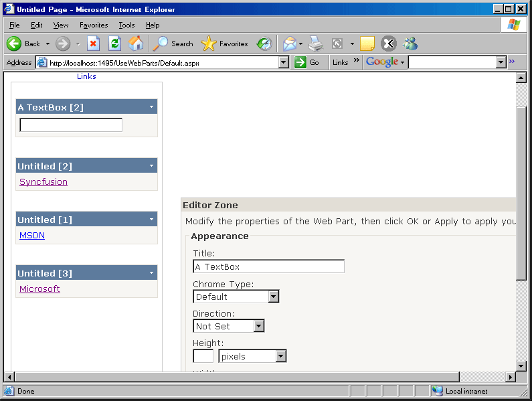Open the Favorites star button
532x401 pixels.
[x=224, y=44]
